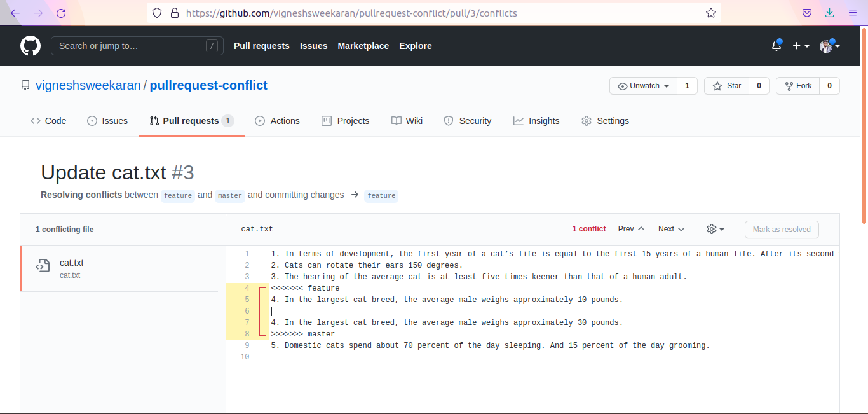The image size is (868, 414).
Task: Open the browser downloads icon
Action: 829,13
